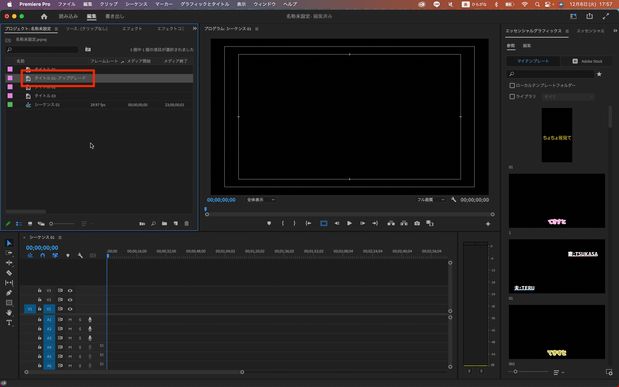This screenshot has height=387, width=619.
Task: Switch to the Effects panel tab
Action: (x=132, y=29)
